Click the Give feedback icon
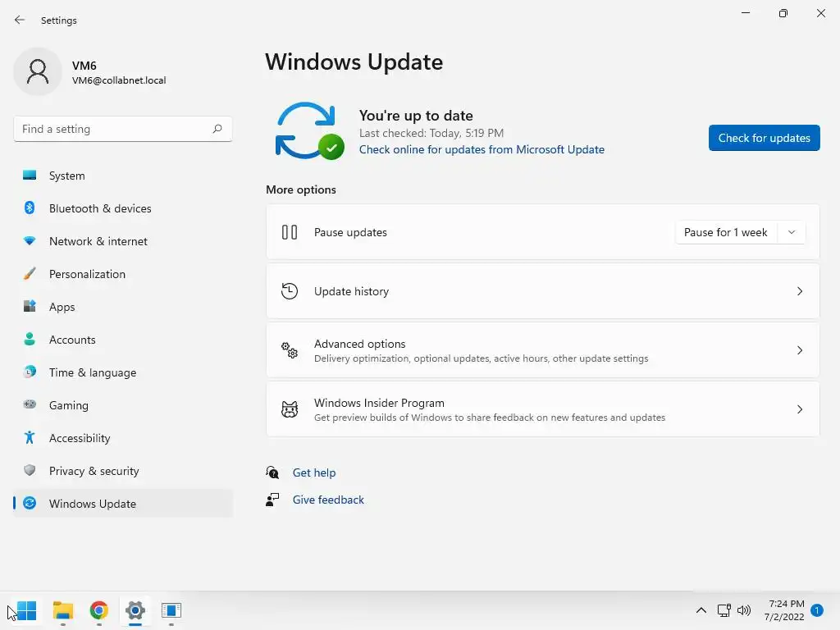Viewport: 840px width, 630px height. 272,500
